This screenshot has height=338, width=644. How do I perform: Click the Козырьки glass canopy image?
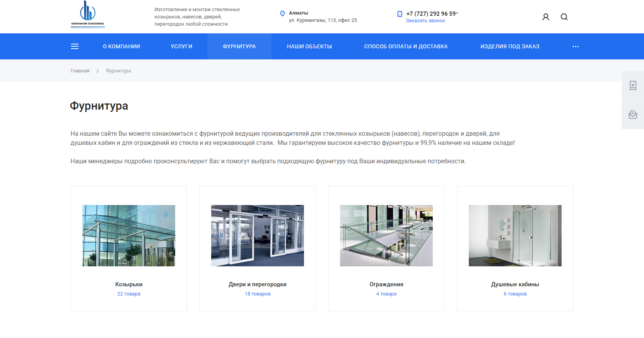[129, 236]
